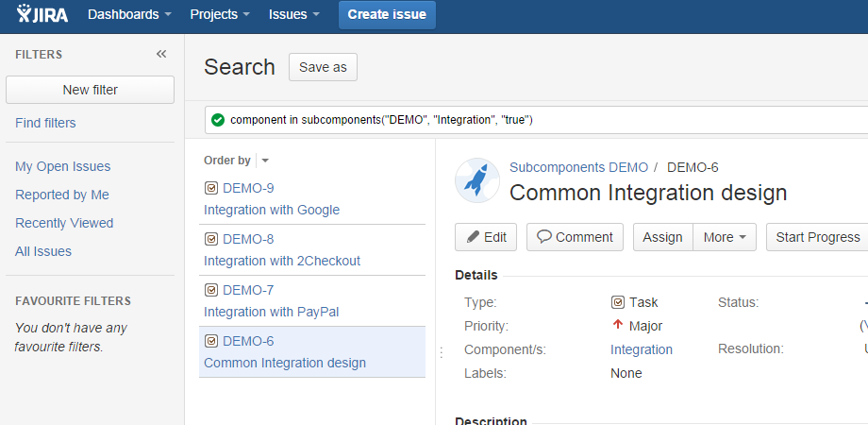Click the Subcomponents DEMO rocket avatar

click(477, 180)
